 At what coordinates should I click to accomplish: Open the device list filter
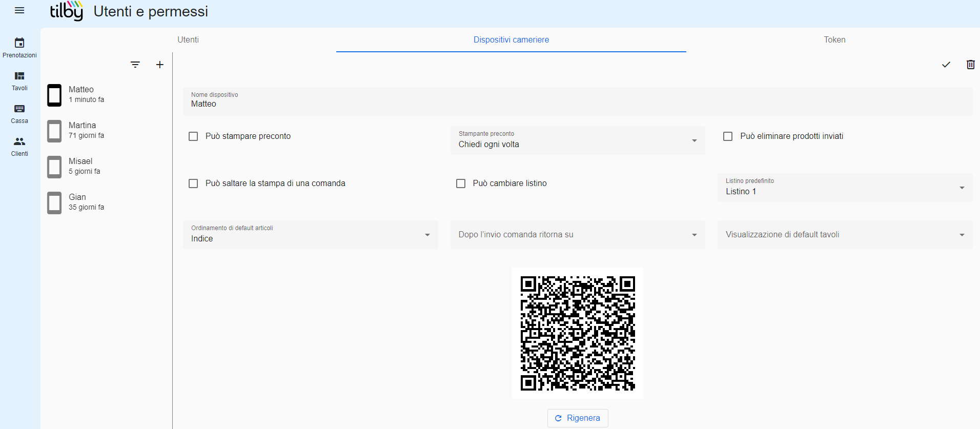[135, 65]
